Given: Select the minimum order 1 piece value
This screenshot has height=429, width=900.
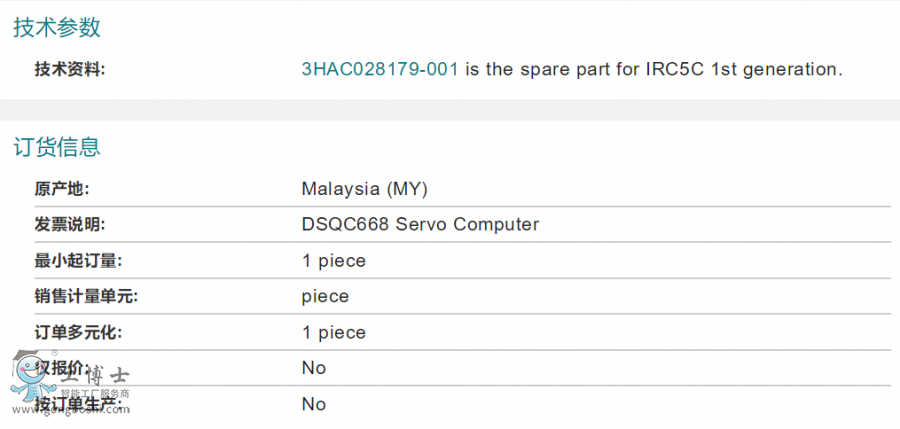Looking at the screenshot, I should (x=333, y=261).
